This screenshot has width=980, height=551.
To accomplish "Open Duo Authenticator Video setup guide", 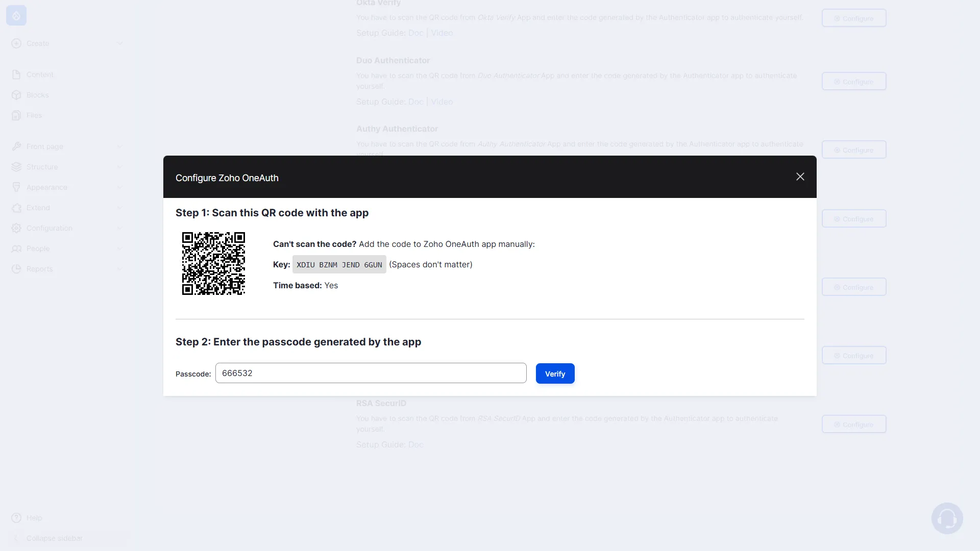I will coord(442,102).
